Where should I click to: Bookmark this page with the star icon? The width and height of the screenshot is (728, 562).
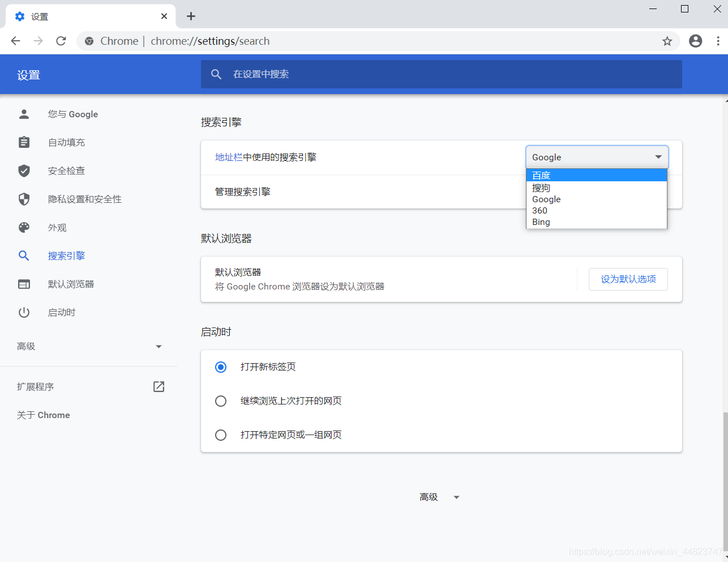pyautogui.click(x=667, y=41)
